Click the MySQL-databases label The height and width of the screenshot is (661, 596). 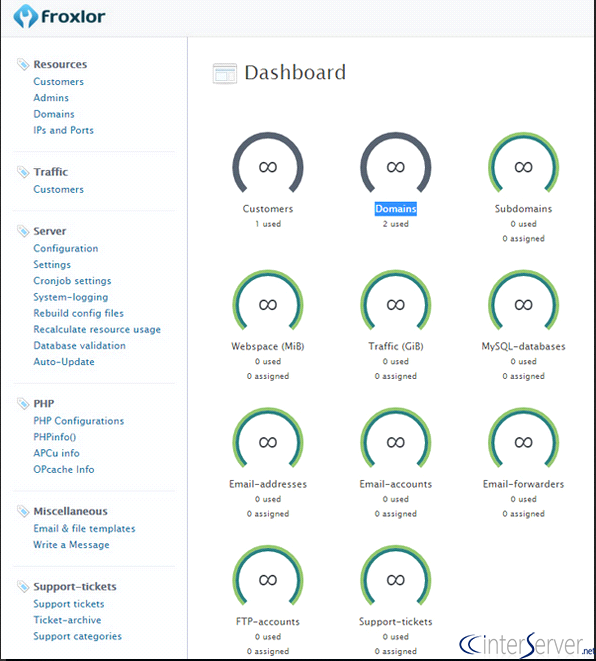click(524, 346)
